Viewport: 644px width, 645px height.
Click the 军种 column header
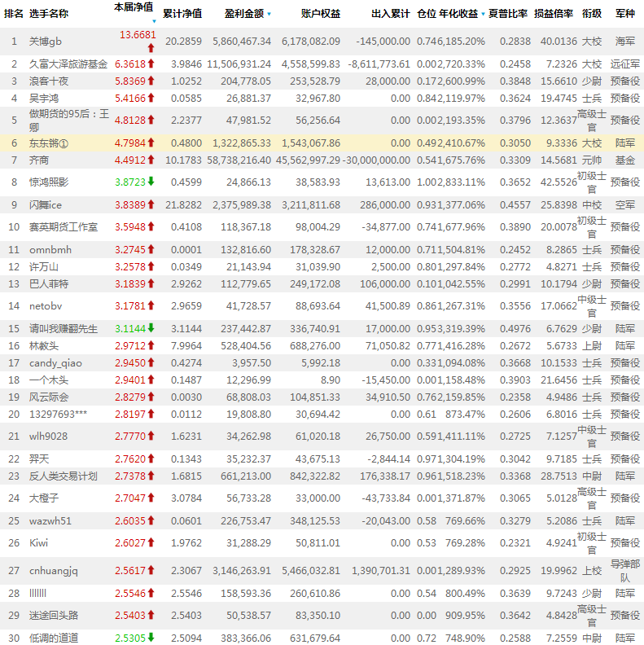(625, 14)
